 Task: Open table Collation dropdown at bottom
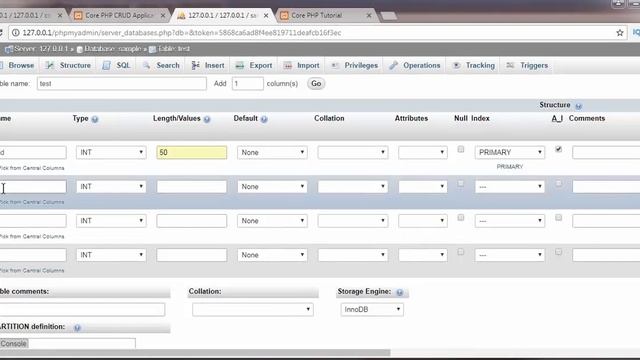[x=253, y=309]
